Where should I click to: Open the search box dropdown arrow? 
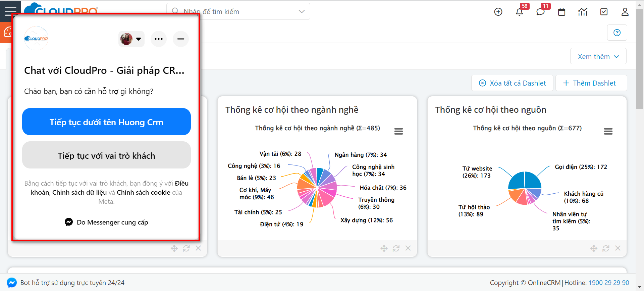(302, 11)
